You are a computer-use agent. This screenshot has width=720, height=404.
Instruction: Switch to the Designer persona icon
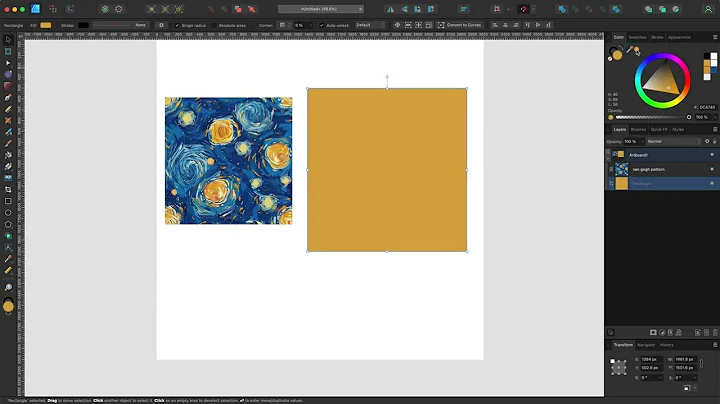(35, 9)
